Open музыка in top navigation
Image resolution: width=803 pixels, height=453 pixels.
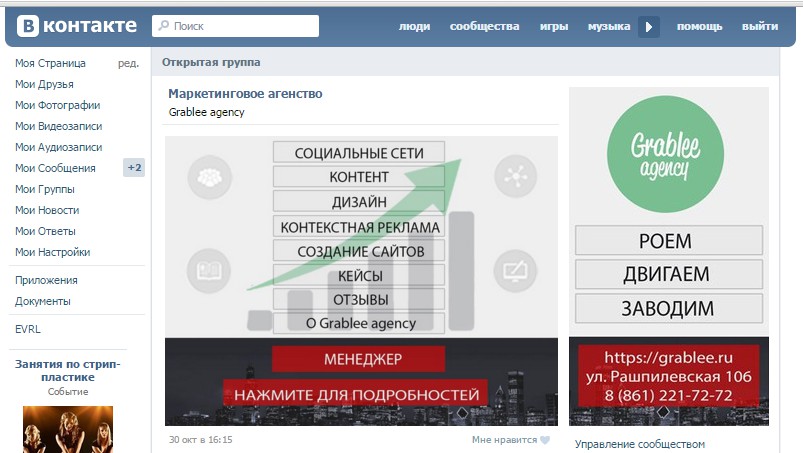coord(609,26)
